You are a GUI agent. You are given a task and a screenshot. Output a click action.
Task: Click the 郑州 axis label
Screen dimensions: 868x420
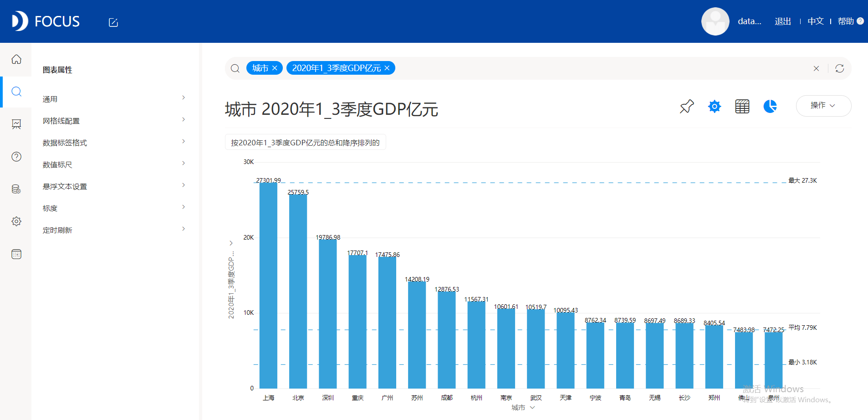coord(714,398)
